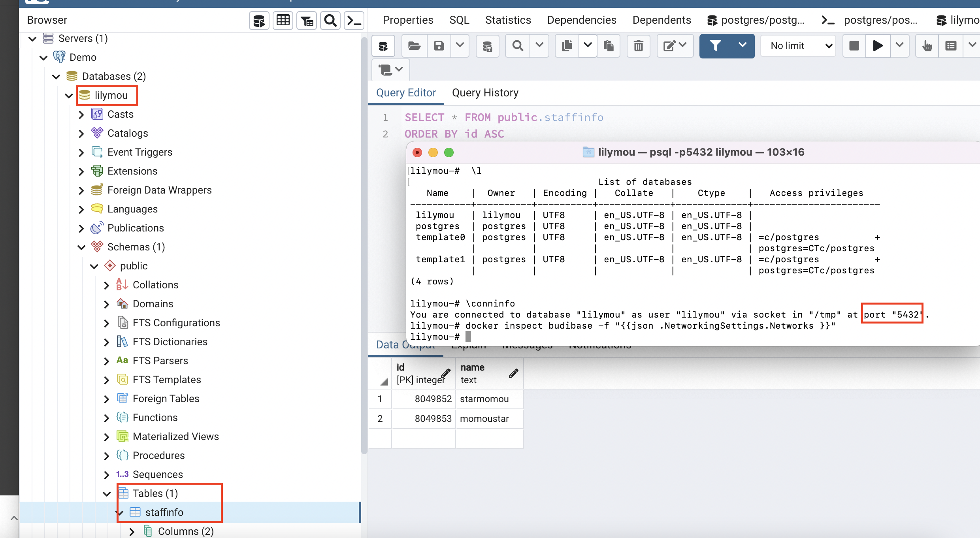
Task: Open the No limit rows dropdown
Action: [x=798, y=45]
